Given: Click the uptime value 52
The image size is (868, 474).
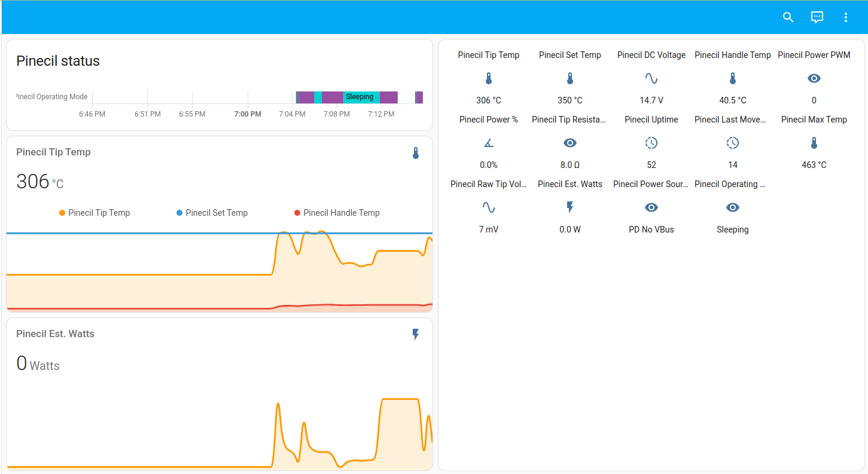Looking at the screenshot, I should click(651, 165).
